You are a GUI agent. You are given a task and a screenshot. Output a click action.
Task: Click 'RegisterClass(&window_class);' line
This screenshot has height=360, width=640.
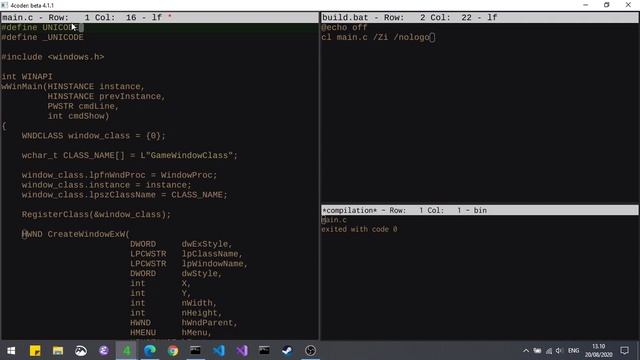pos(96,214)
